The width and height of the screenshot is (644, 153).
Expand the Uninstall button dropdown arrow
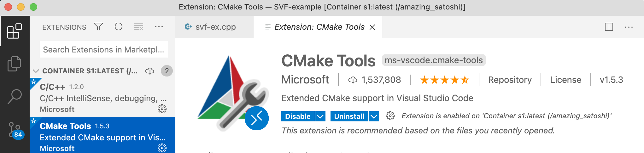pos(374,116)
